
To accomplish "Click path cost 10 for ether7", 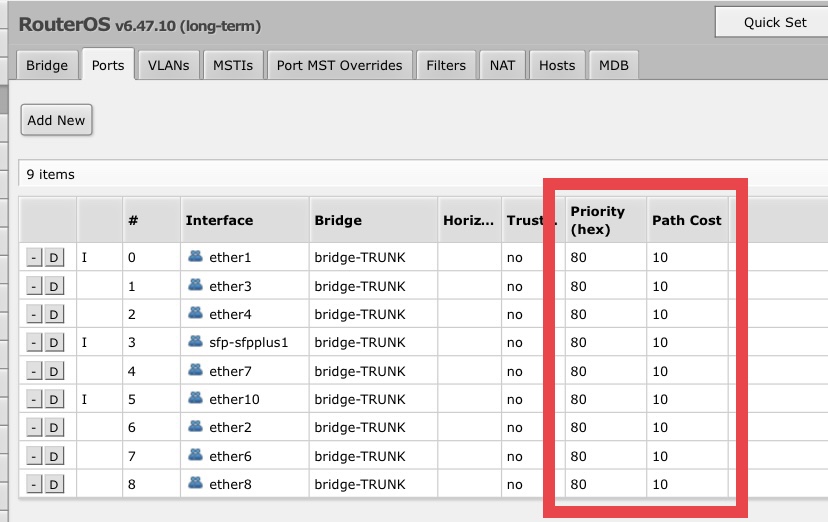I will 660,371.
